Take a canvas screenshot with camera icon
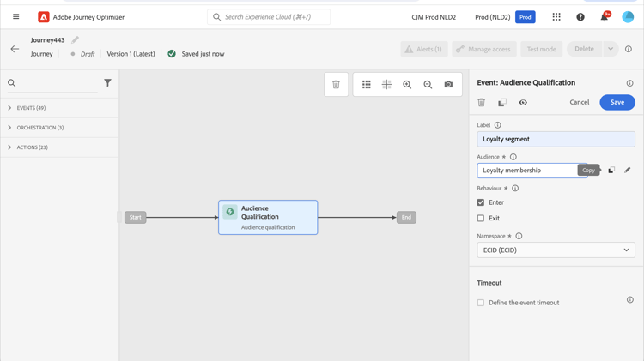Image resolution: width=644 pixels, height=361 pixels. point(448,84)
